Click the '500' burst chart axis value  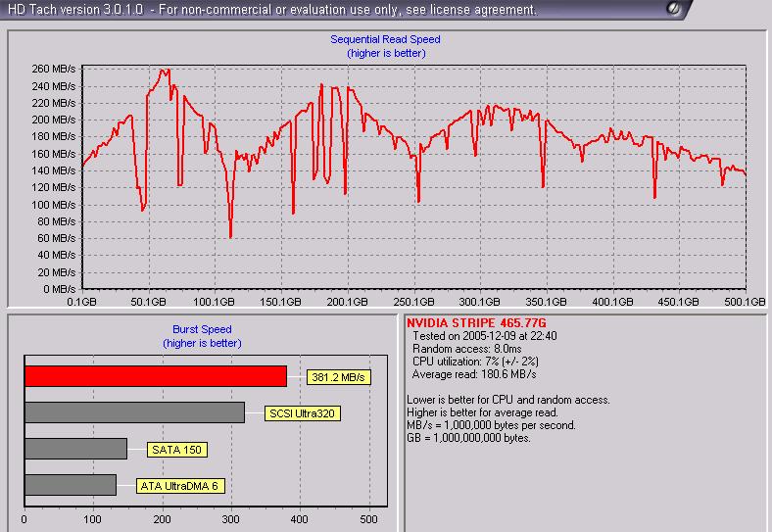coord(368,519)
